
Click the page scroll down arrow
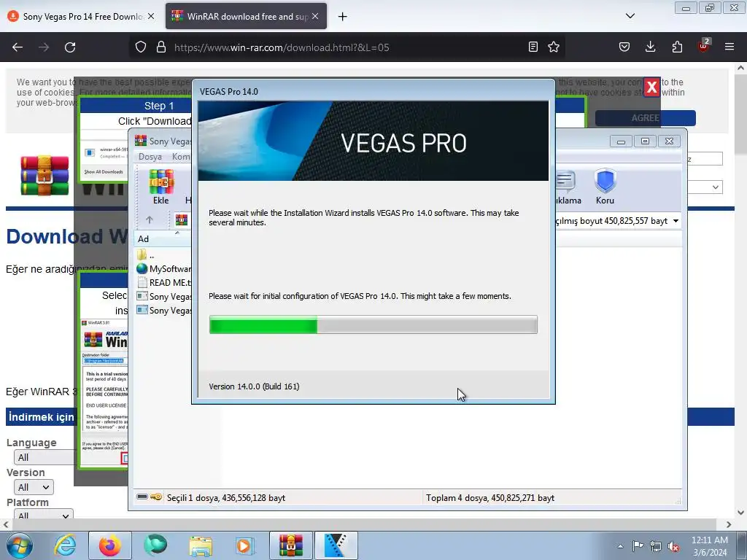point(741,513)
